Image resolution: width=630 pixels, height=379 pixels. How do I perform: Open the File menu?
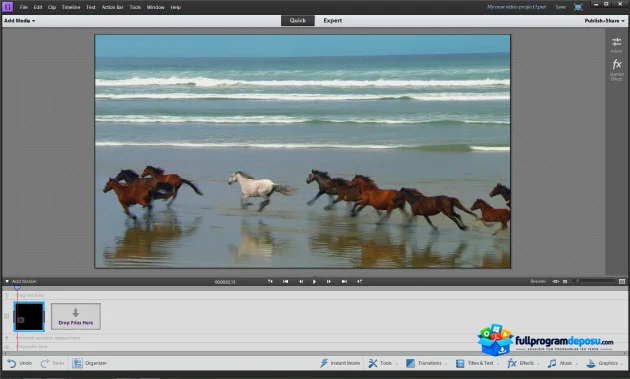[24, 7]
